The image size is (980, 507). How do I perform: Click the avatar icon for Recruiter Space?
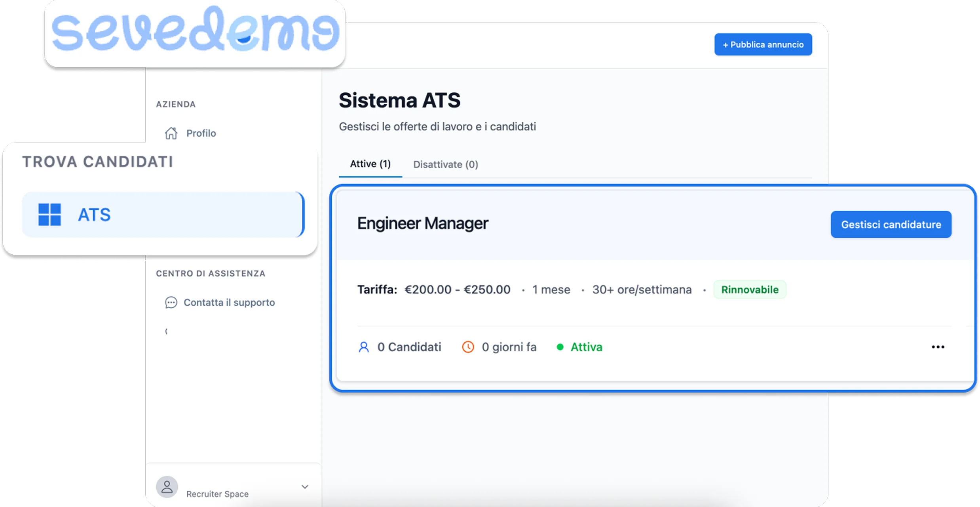click(167, 487)
